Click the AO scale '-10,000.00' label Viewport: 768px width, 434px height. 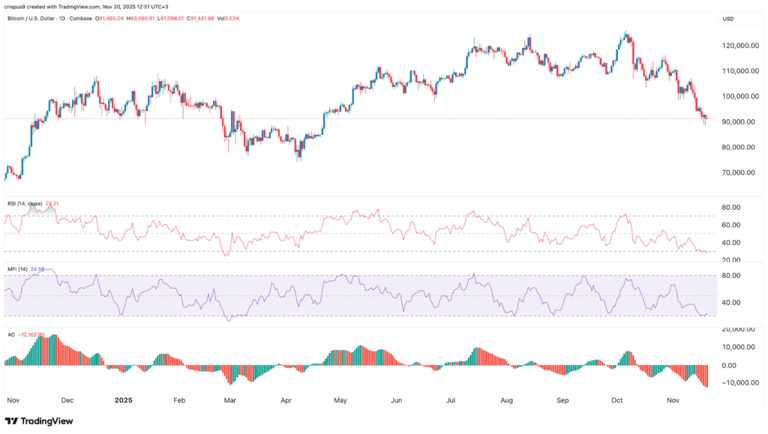[x=740, y=383]
